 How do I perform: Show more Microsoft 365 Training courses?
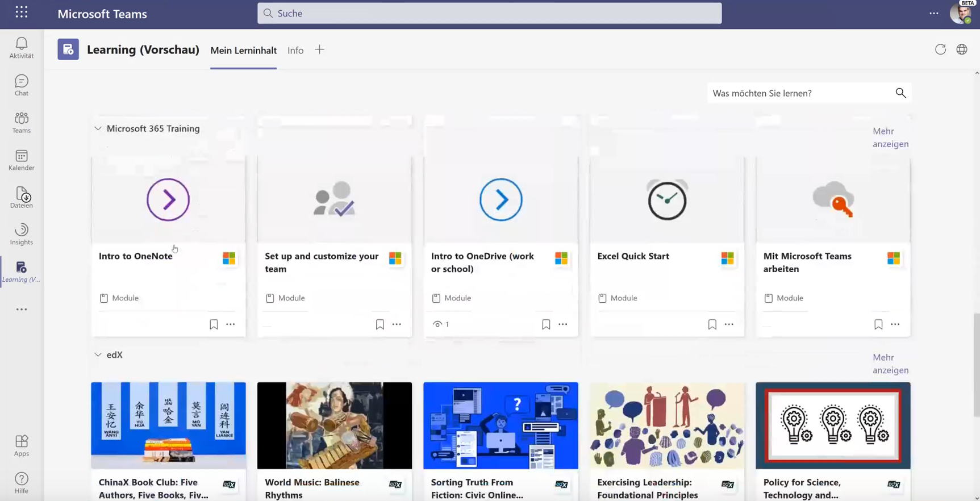(891, 137)
